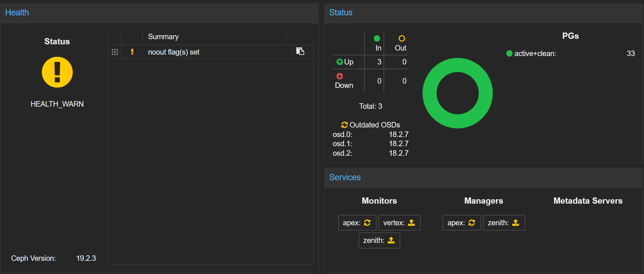Click the yellow Out status circle
This screenshot has width=644, height=274.
[402, 38]
